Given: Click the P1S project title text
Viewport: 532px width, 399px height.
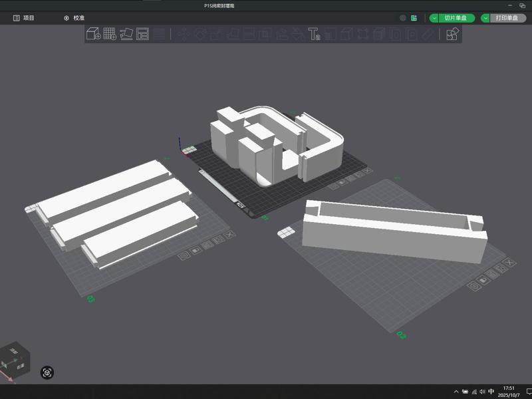Looking at the screenshot, I should [219, 6].
